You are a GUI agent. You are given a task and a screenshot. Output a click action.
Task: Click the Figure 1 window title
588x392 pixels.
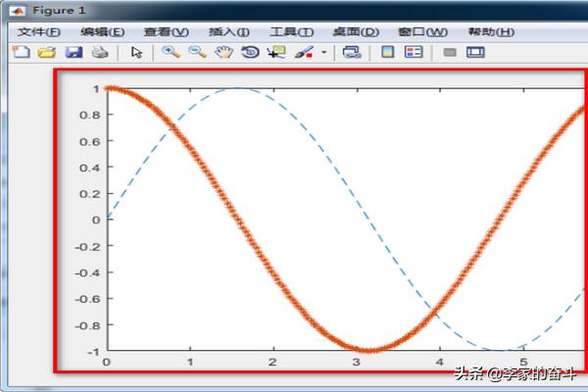59,11
